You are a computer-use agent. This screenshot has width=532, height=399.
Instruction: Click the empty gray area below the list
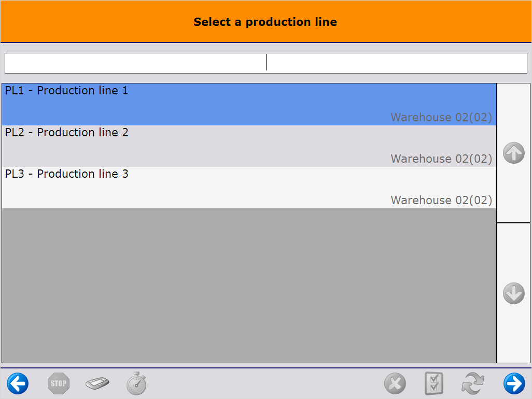(x=249, y=285)
